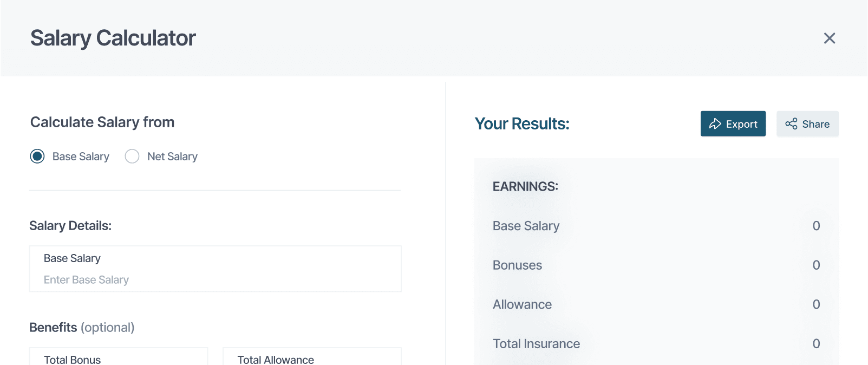This screenshot has height=365, width=868.
Task: Click the Your Results heading
Action: (x=522, y=124)
